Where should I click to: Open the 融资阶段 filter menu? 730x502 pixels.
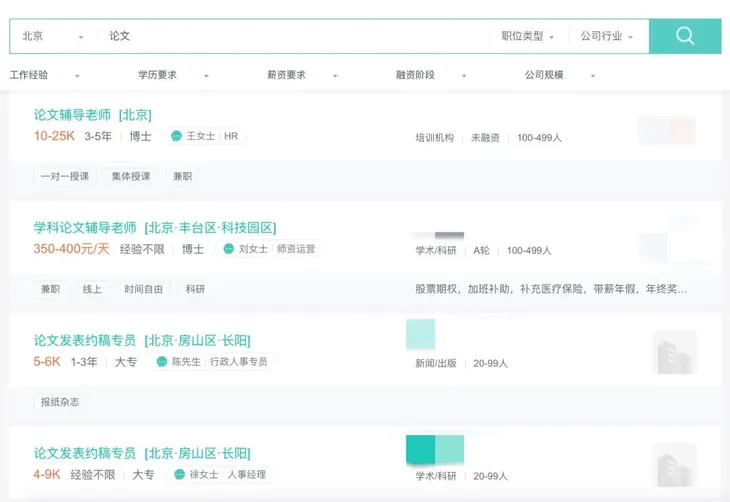coord(431,75)
